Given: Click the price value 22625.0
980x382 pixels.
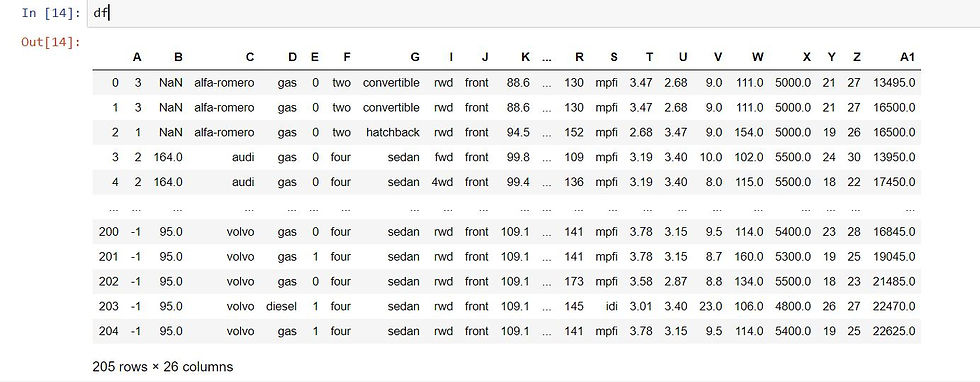Looking at the screenshot, I should 894,331.
